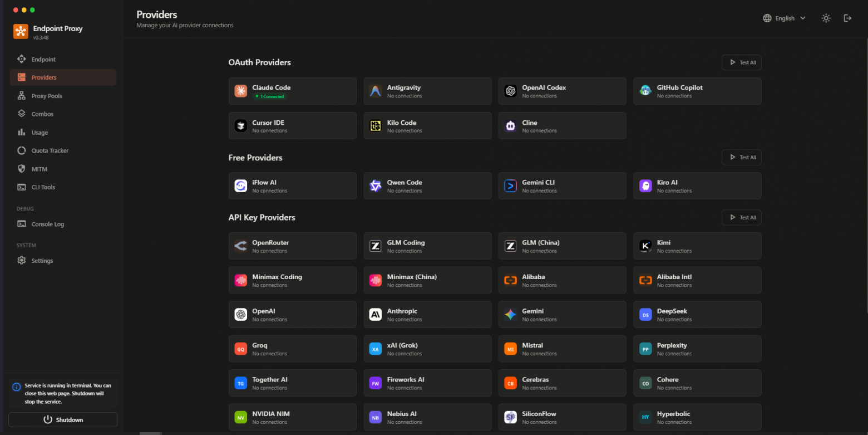
Task: Click the Gemini CLI icon
Action: coord(510,186)
